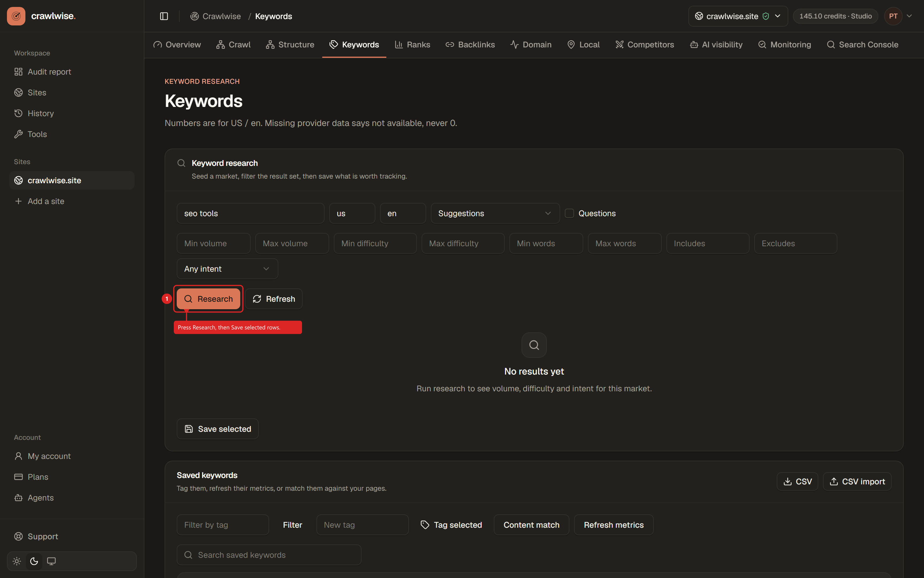Image resolution: width=924 pixels, height=578 pixels.
Task: Switch to the Structure tab
Action: pos(290,45)
